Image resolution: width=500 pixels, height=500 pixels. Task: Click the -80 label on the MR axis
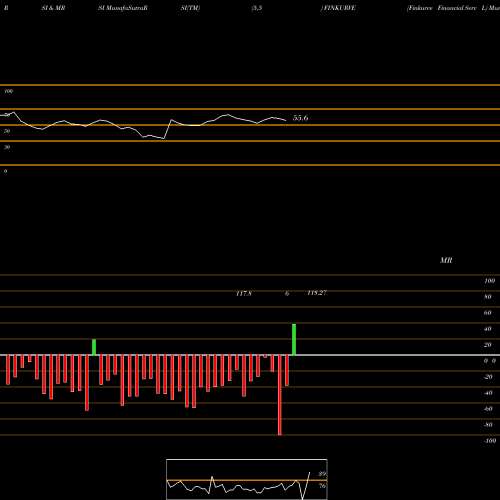488,425
